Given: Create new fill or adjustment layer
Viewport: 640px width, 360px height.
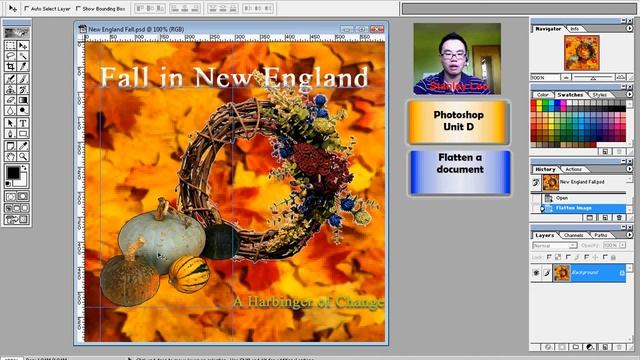Looking at the screenshot, I should pos(590,347).
